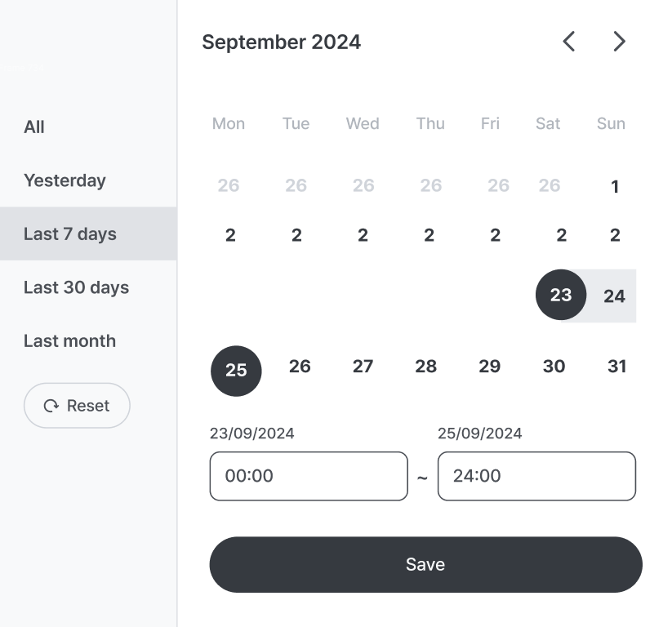Choose the Last month preset

tap(70, 341)
